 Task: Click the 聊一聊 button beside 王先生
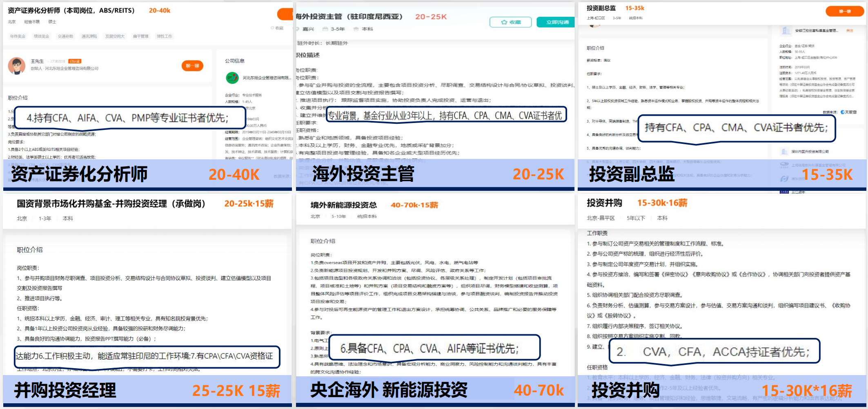(x=192, y=65)
